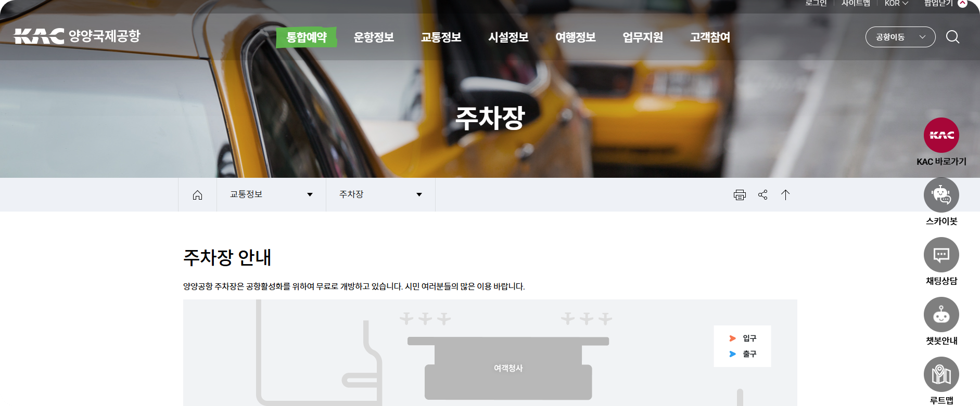Image resolution: width=980 pixels, height=406 pixels.
Task: Open the 고객참여 menu
Action: (710, 37)
